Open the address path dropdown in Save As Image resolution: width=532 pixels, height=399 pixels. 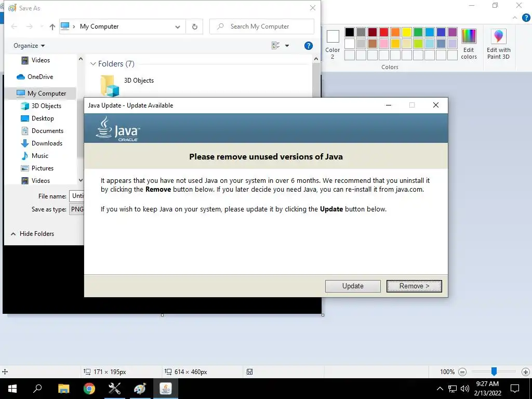point(178,27)
